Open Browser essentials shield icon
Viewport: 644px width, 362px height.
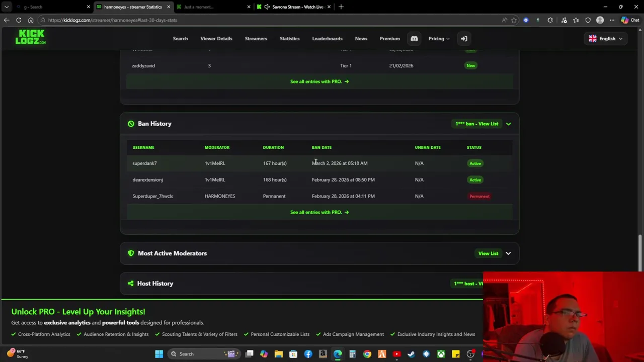[588, 20]
